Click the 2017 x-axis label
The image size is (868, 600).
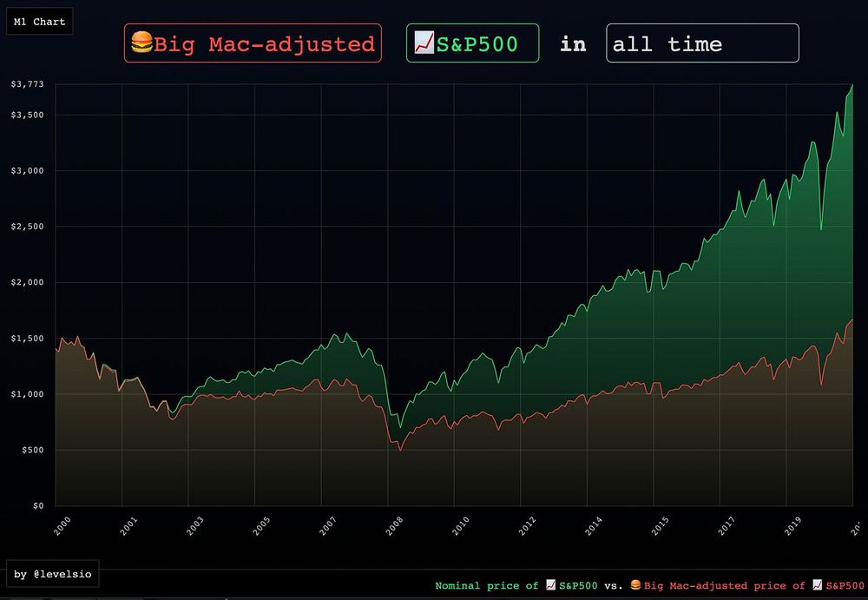click(727, 526)
